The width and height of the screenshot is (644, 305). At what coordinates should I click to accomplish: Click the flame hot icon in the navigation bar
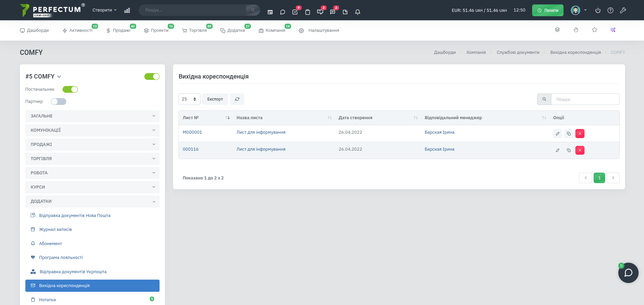(576, 30)
